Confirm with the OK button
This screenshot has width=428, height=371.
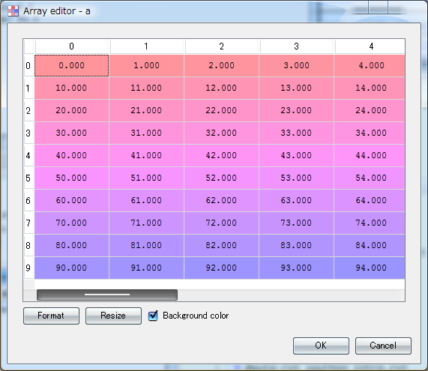click(321, 346)
